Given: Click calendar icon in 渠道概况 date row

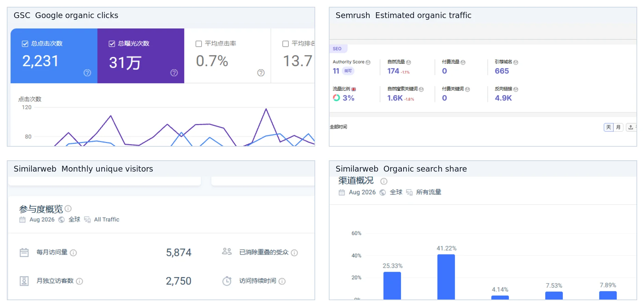Looking at the screenshot, I should 342,192.
